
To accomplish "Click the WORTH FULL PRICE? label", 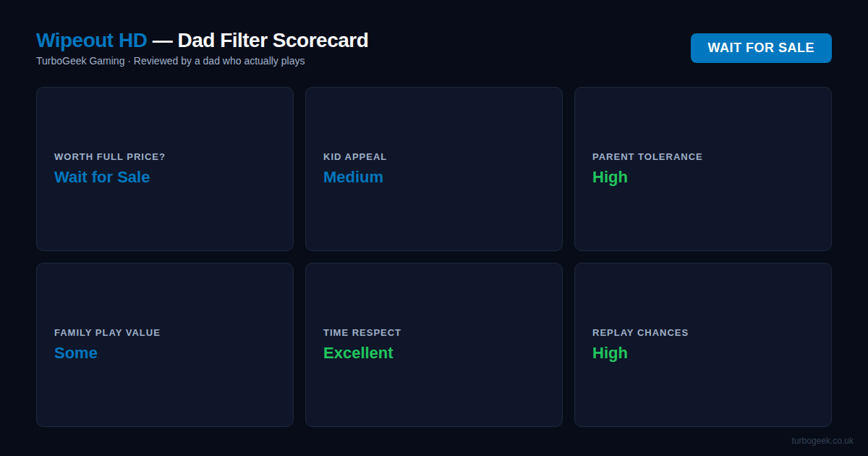I will pos(110,157).
